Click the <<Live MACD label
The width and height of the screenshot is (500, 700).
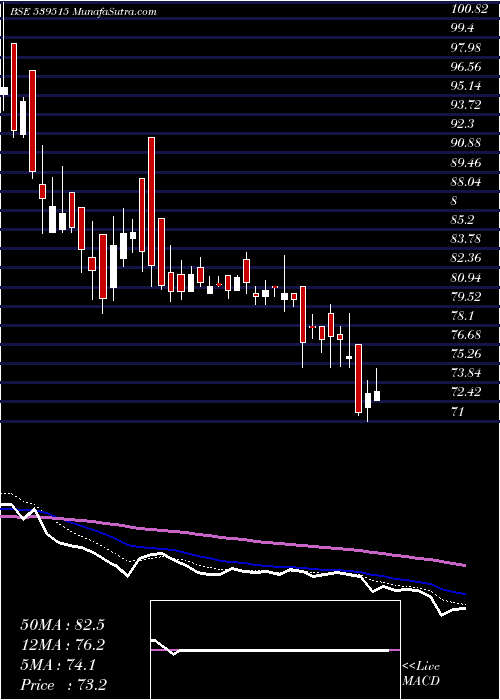[421, 674]
